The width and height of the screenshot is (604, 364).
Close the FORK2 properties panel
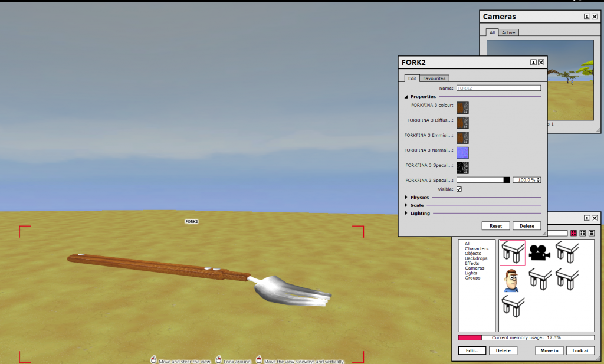click(x=541, y=63)
